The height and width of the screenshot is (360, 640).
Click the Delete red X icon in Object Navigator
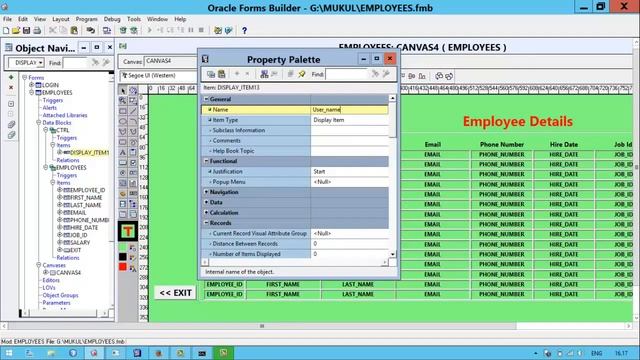[x=11, y=87]
